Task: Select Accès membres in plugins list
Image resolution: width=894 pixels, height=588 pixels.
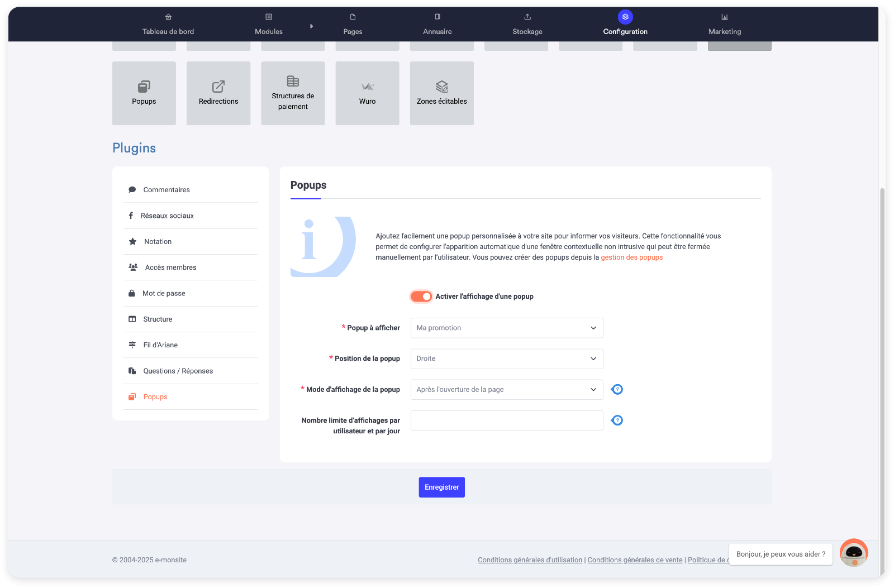Action: tap(191, 267)
